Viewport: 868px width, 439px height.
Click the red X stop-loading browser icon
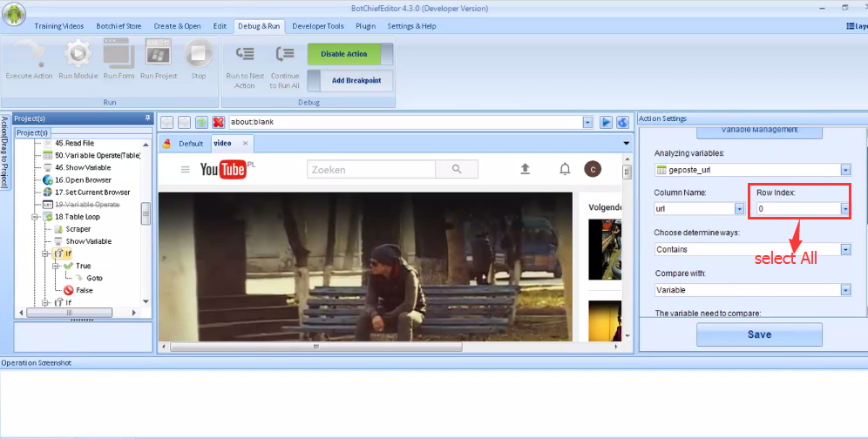coord(218,122)
